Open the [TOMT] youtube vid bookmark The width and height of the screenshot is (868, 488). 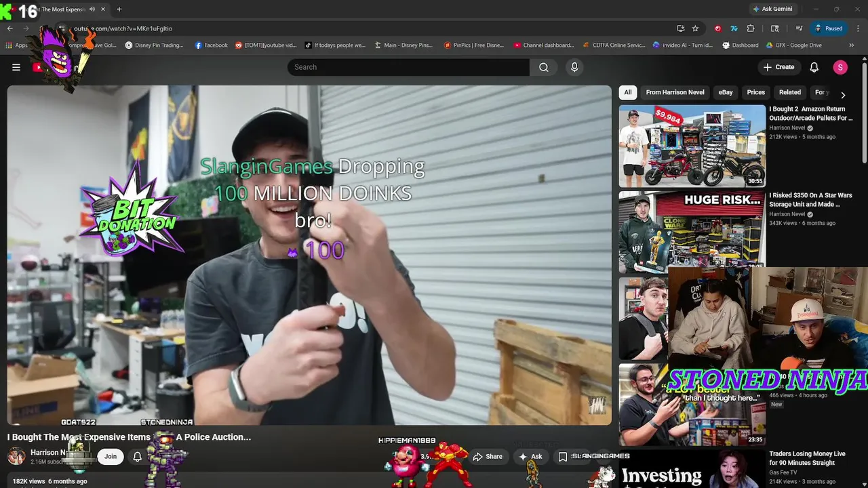pos(266,45)
